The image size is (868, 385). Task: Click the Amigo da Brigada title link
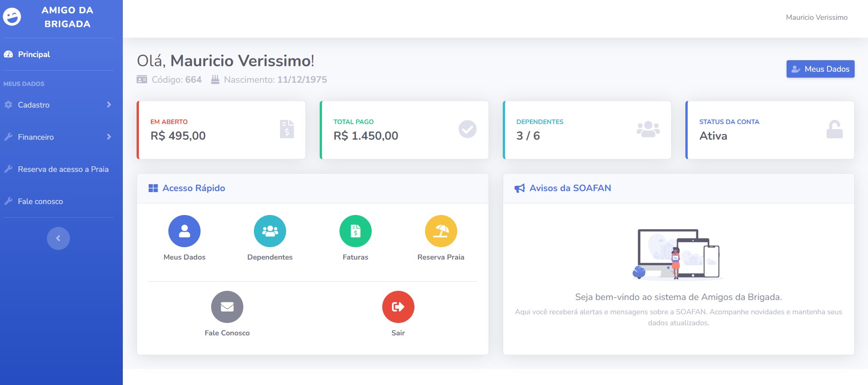coord(67,17)
